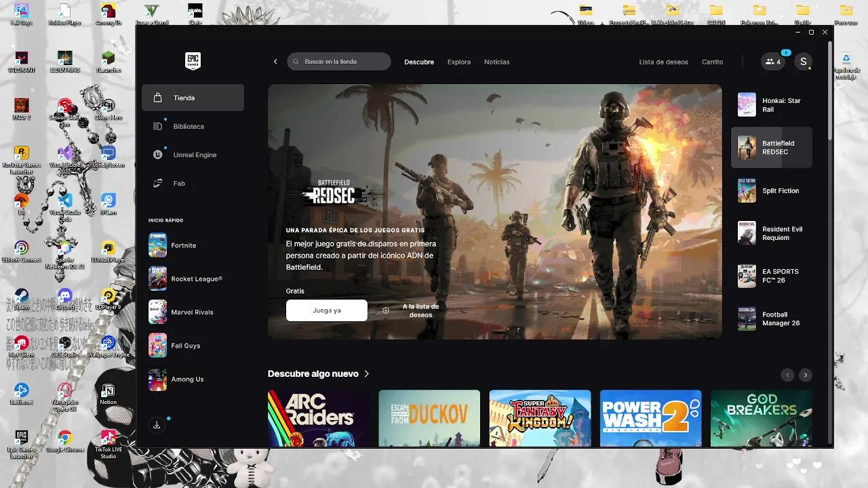Select the OBS Studio desktop shortcut
Viewport: 868px width, 488px height.
coord(64,346)
